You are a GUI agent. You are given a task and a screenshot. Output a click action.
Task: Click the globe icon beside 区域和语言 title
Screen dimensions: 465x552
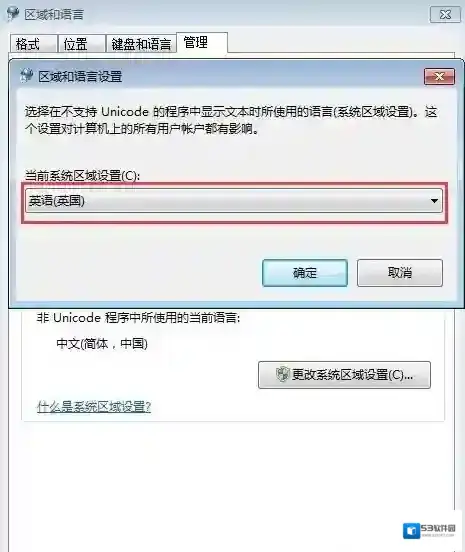pos(12,14)
